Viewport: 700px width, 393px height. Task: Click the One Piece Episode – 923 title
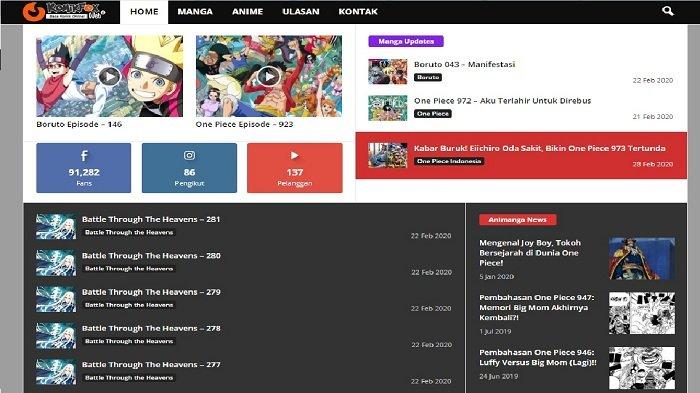(x=244, y=124)
